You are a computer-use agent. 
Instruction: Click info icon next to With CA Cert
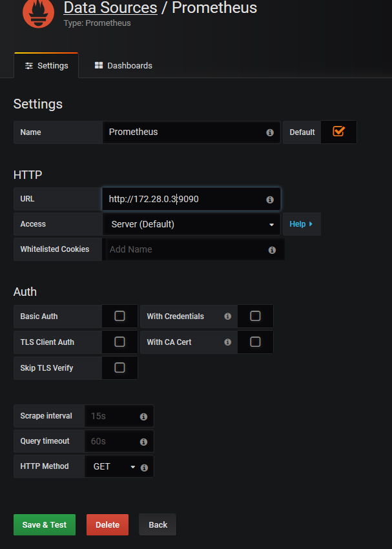point(228,342)
